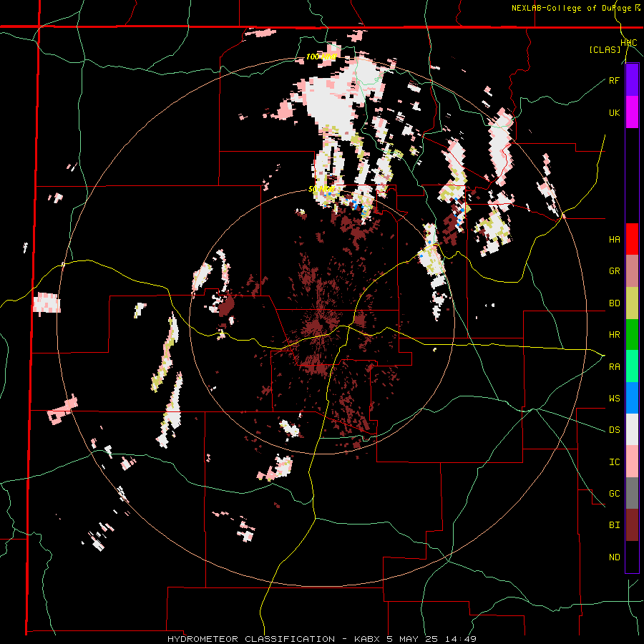The image size is (644, 644).
Task: Click the IC pink legend swatch
Action: point(632,462)
